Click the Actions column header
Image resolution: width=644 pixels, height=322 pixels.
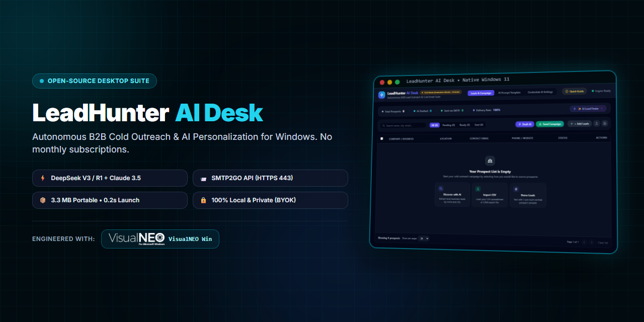tap(601, 137)
